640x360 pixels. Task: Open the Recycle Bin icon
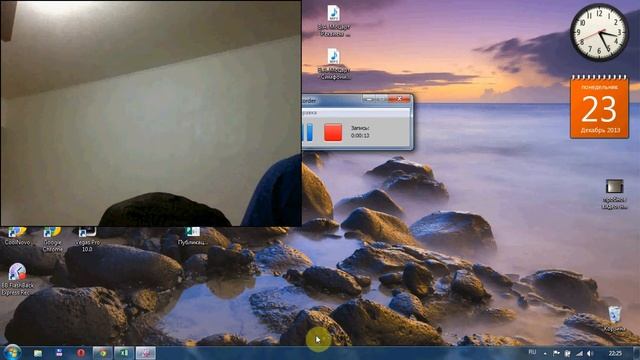click(x=614, y=319)
